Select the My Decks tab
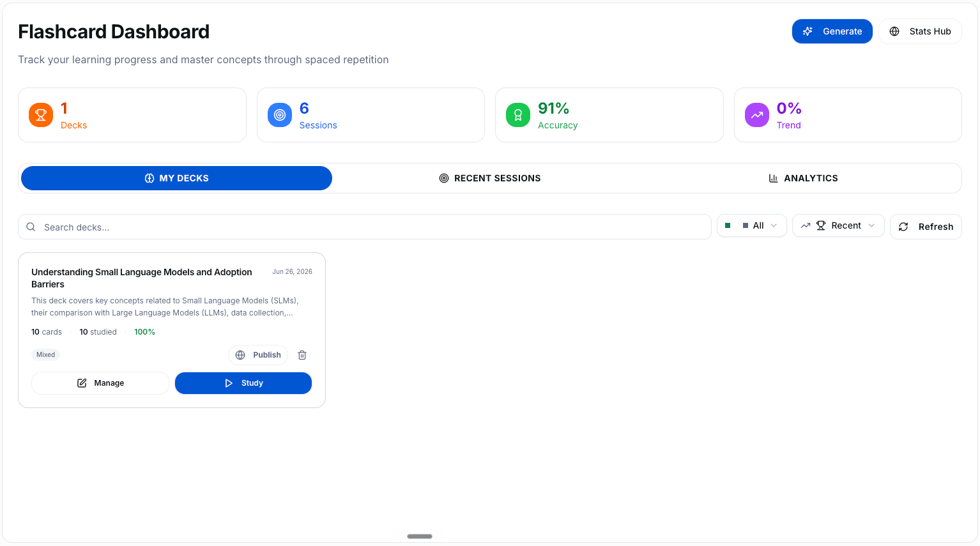 coord(176,178)
